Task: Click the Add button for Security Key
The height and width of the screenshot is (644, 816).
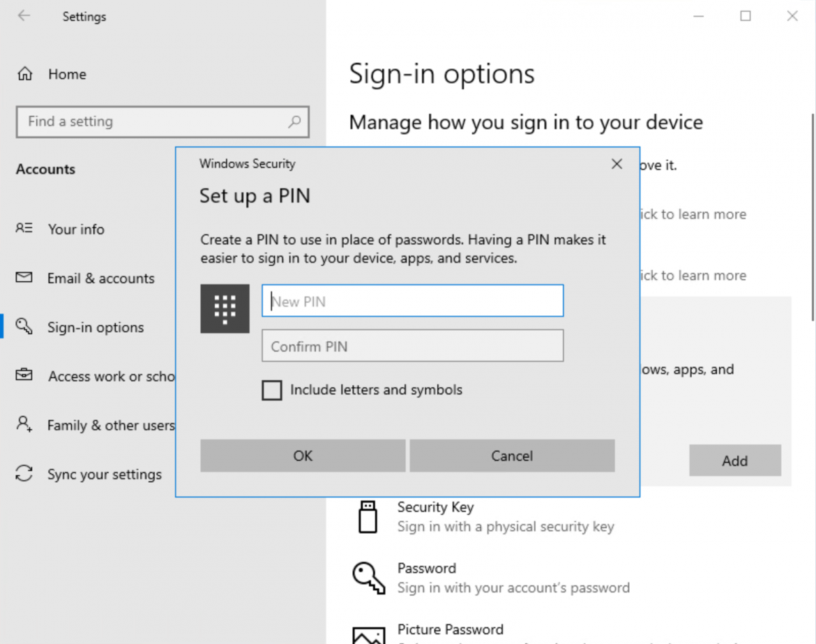Action: (734, 460)
